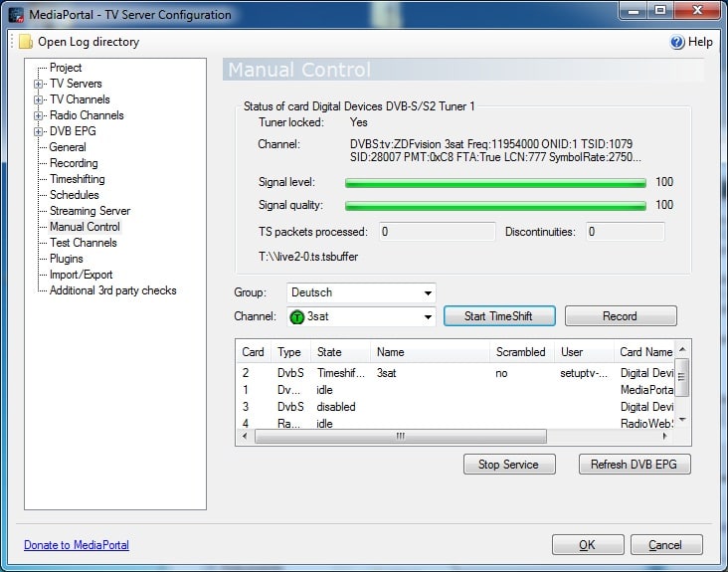The image size is (728, 572).
Task: Expand the TV Channels tree node
Action: pos(38,99)
